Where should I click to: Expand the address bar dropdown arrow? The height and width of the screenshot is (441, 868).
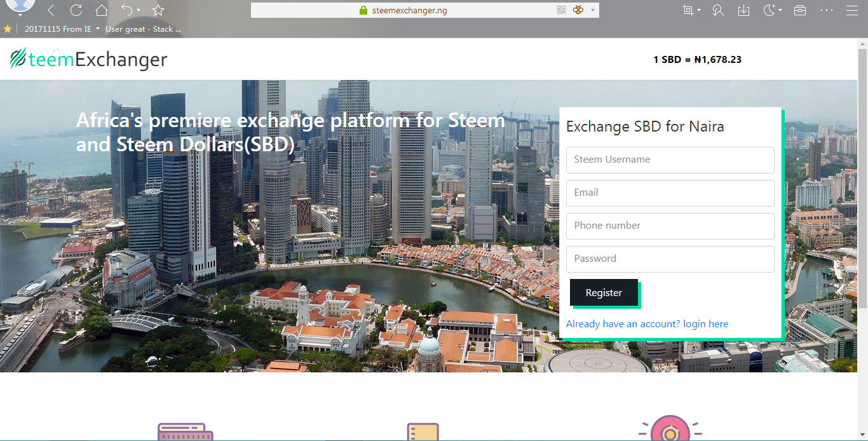coord(593,10)
